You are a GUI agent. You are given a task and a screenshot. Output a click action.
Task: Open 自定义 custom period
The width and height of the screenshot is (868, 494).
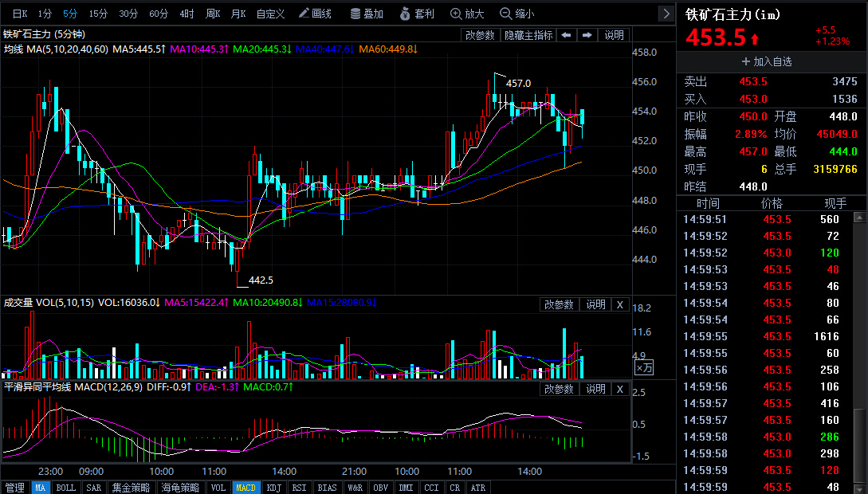pos(271,14)
